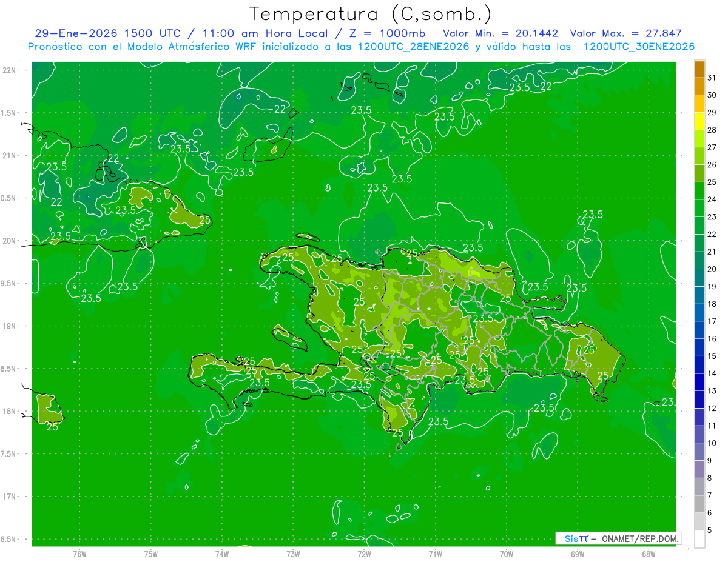The image size is (728, 562).
Task: Click the legend value 19
Action: coord(712,286)
